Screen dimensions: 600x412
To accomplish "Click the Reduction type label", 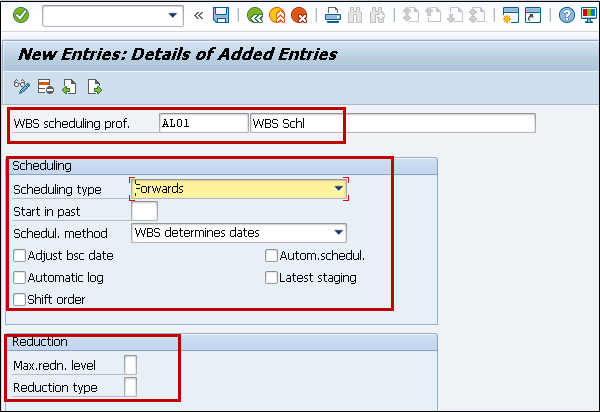I will click(55, 388).
